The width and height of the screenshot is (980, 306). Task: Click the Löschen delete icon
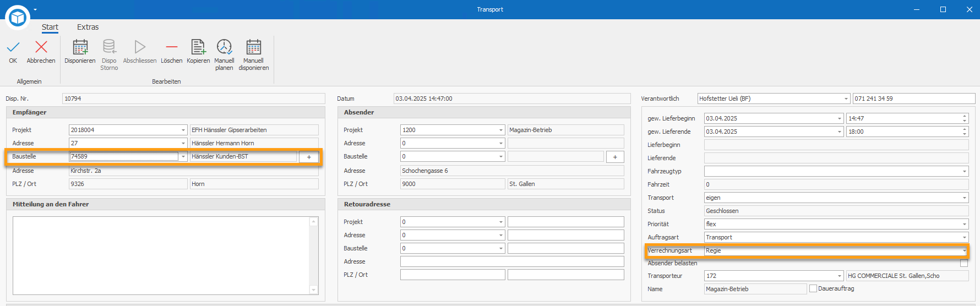click(x=172, y=47)
